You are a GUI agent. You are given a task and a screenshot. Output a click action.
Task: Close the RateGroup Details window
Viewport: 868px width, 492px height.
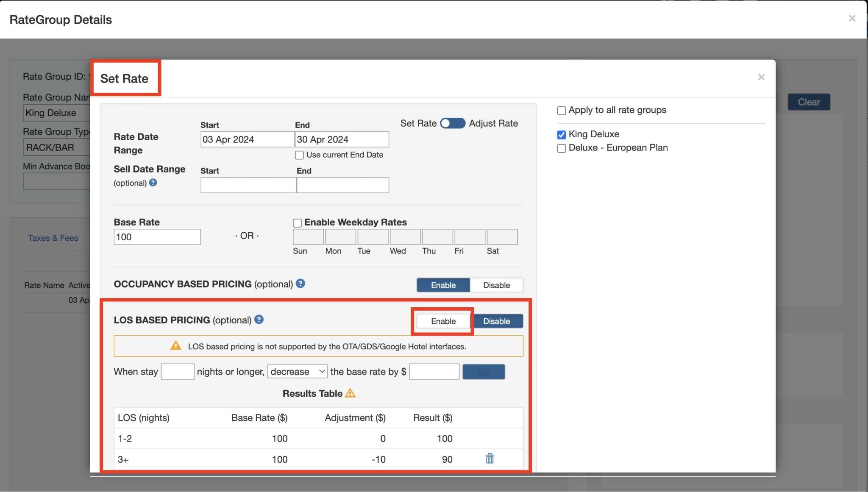click(852, 18)
